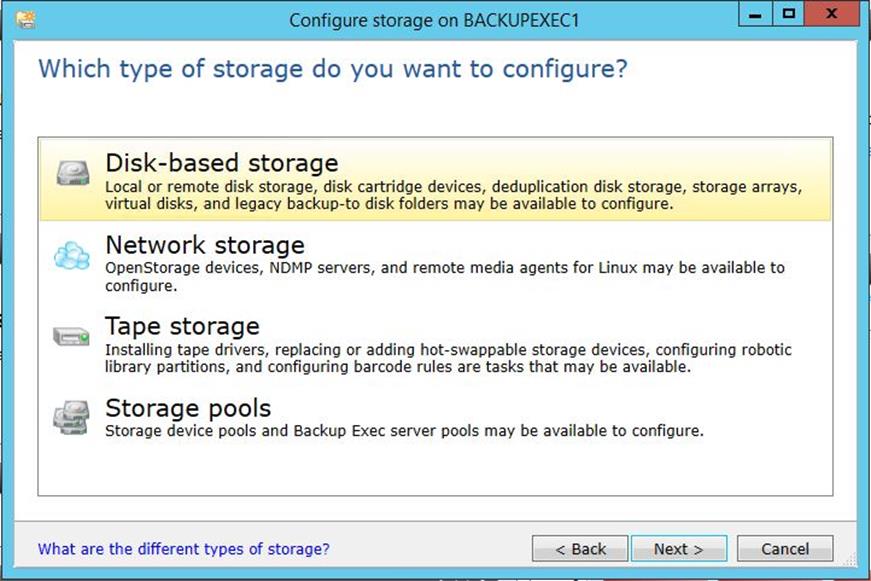Proceed with the Next button
Image resolution: width=871 pixels, height=581 pixels.
pyautogui.click(x=679, y=549)
